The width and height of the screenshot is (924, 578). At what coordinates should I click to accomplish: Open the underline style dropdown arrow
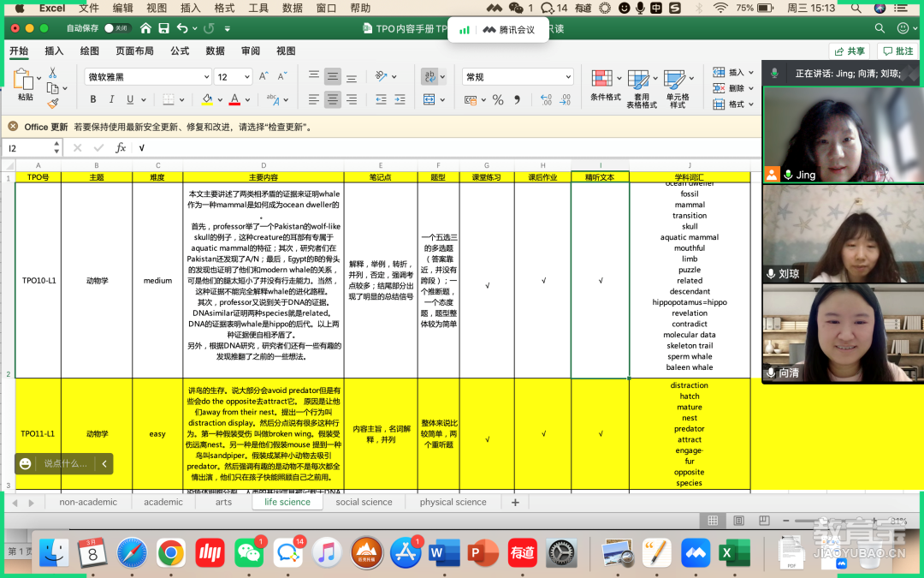tap(143, 100)
